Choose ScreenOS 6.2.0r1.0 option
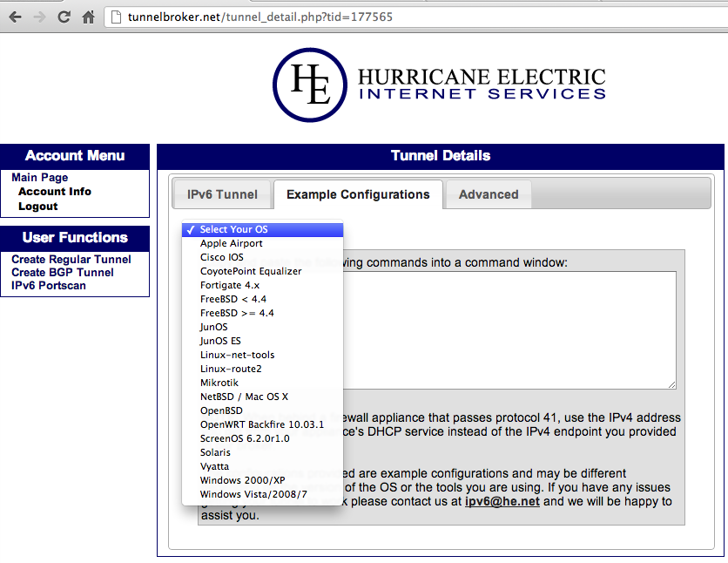Viewport: 728px width, 563px height. (x=262, y=438)
